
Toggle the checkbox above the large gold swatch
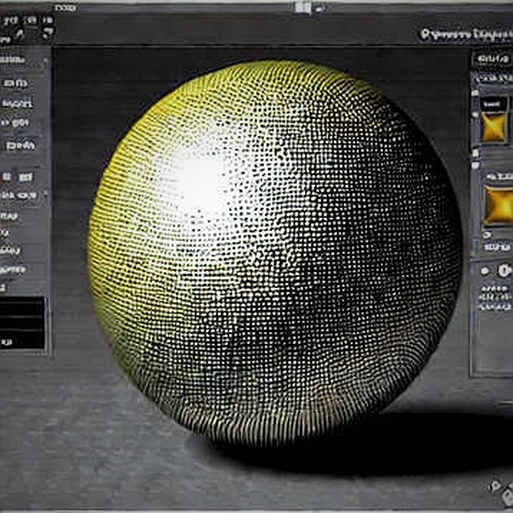coord(476,165)
